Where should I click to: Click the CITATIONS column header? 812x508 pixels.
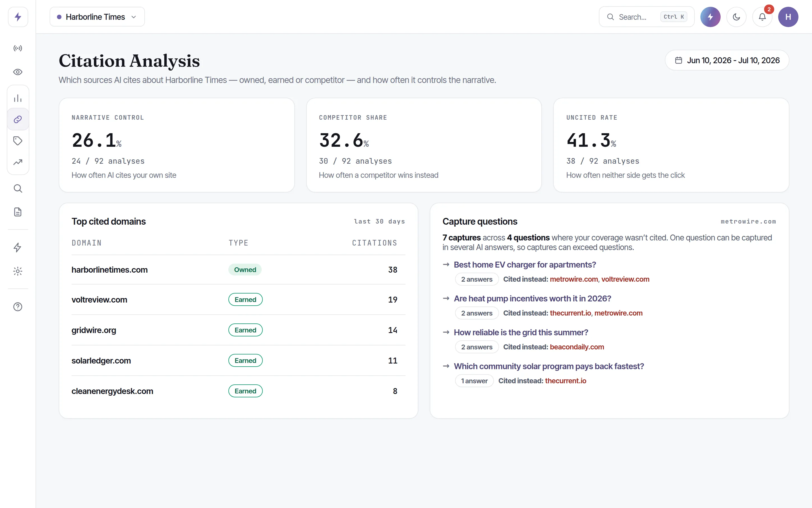[x=374, y=243]
